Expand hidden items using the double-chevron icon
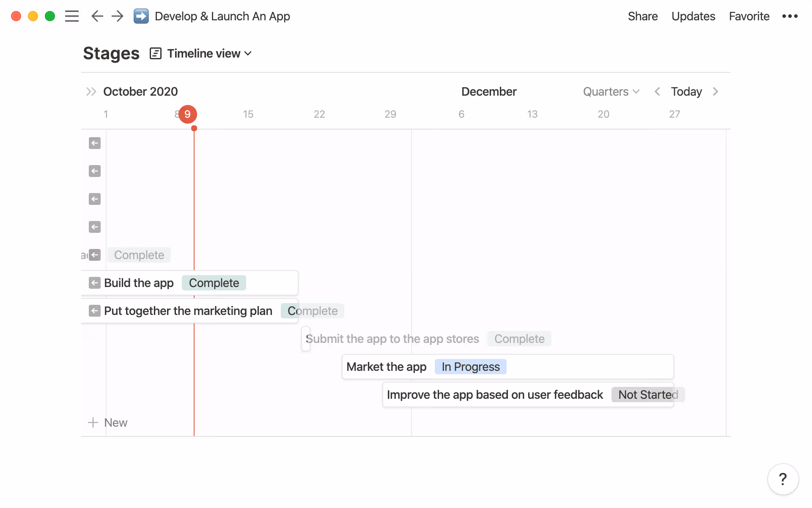Image resolution: width=812 pixels, height=508 pixels. [91, 91]
